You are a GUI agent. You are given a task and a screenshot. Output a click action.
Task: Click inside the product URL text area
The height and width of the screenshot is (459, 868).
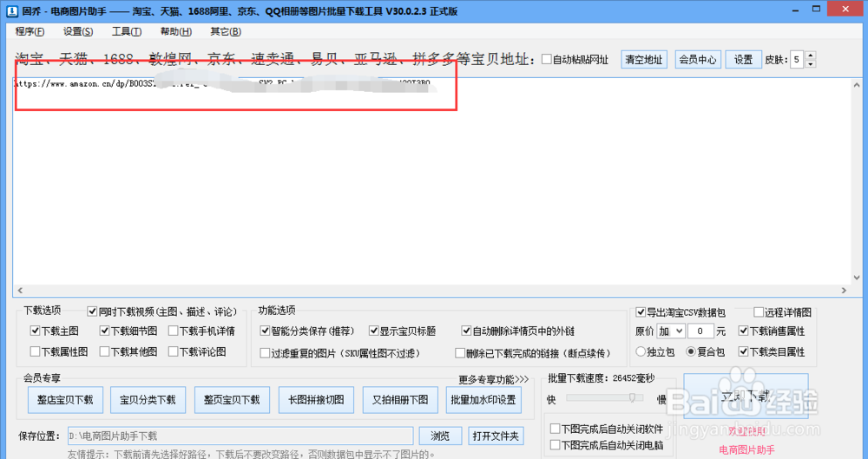[432, 181]
